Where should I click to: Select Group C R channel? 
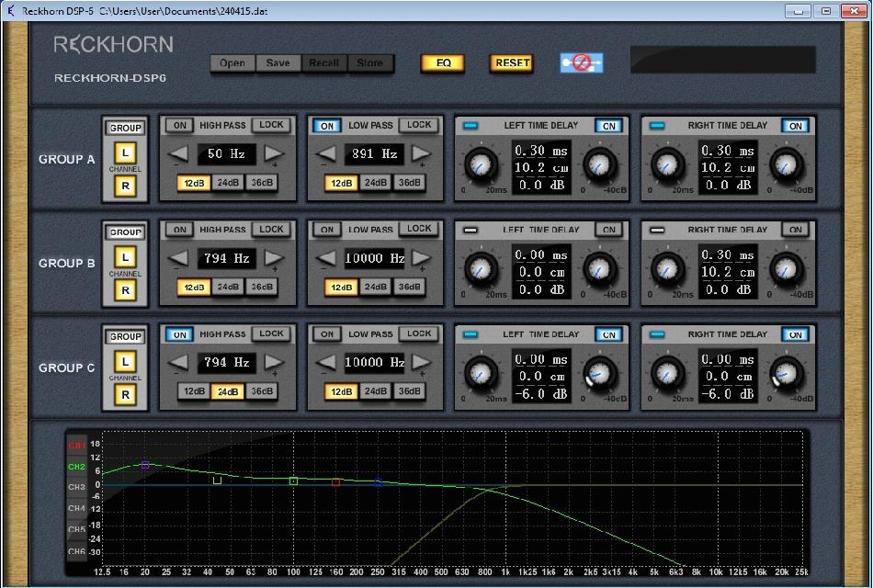125,395
